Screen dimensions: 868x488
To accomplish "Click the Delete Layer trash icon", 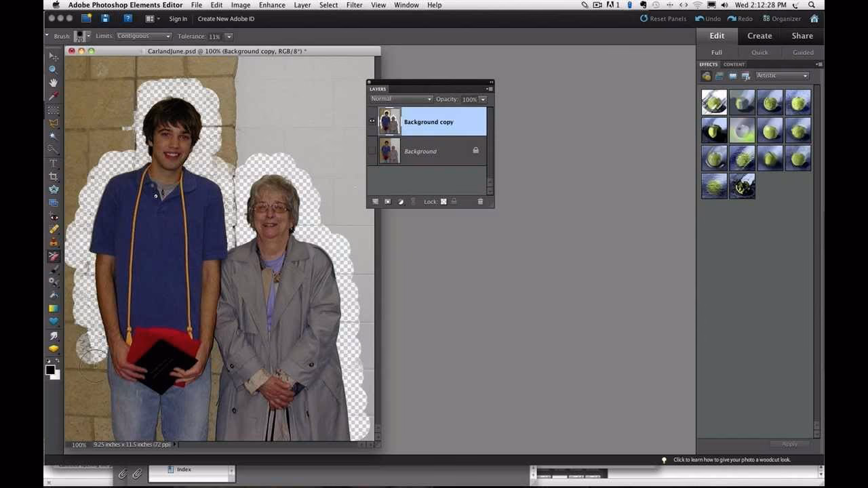I will 481,201.
